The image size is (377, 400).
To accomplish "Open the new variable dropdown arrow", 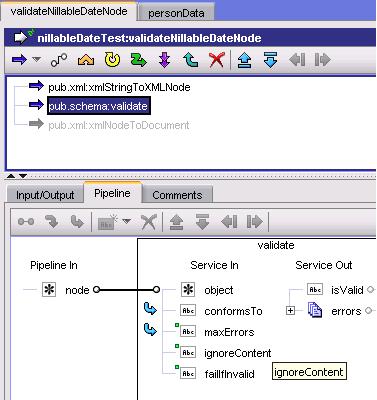I will pyautogui.click(x=126, y=221).
